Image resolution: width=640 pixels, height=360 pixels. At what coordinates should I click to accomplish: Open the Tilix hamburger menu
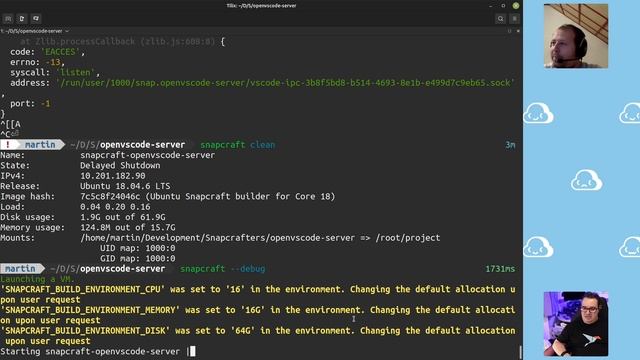click(x=514, y=19)
